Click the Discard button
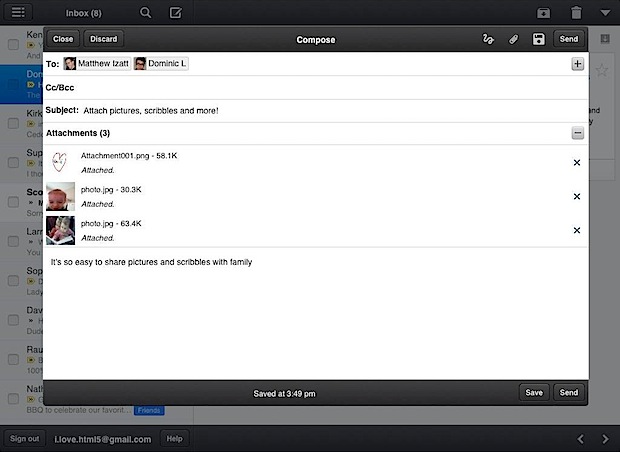This screenshot has width=620, height=452. [x=102, y=39]
